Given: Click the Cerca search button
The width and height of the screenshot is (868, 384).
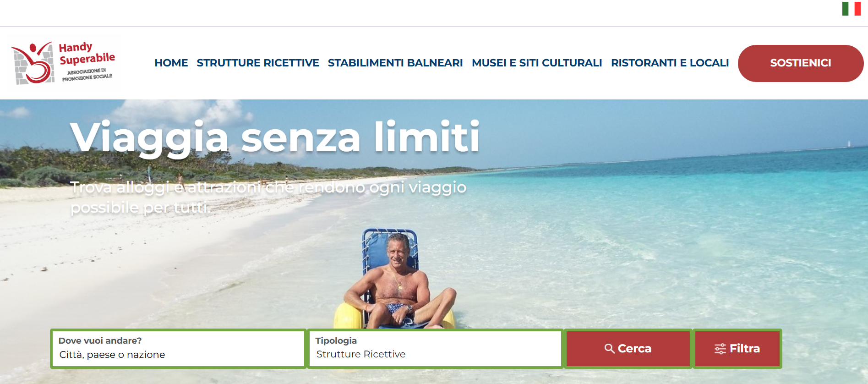Looking at the screenshot, I should (628, 349).
